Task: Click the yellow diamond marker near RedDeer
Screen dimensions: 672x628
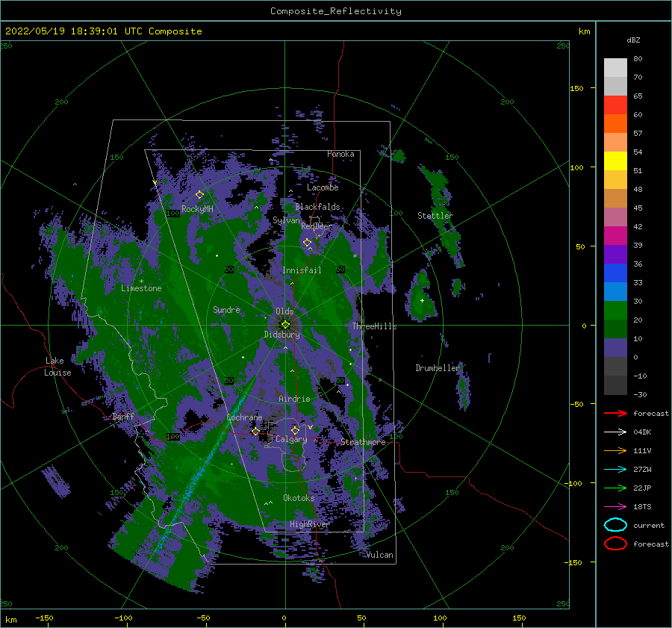Action: pos(308,243)
